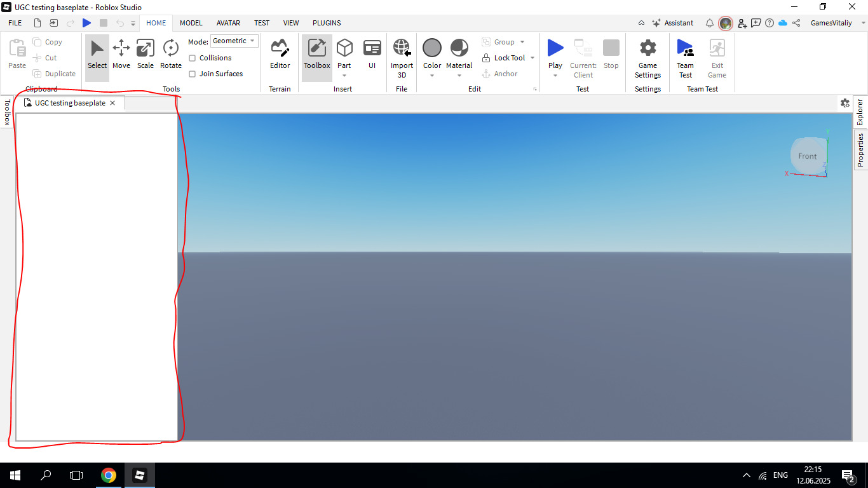Screen dimensions: 868x488
Task: Enable the Join Surfaces checkbox
Action: 193,74
